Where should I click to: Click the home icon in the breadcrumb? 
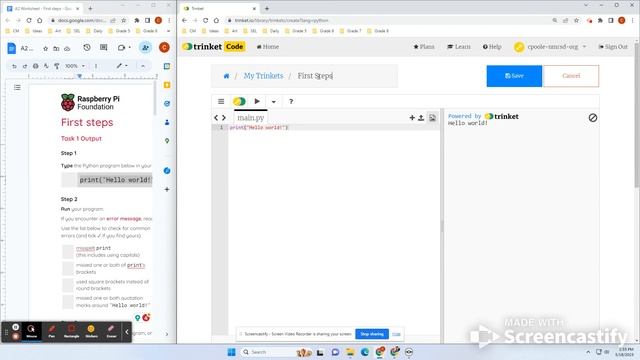point(226,76)
